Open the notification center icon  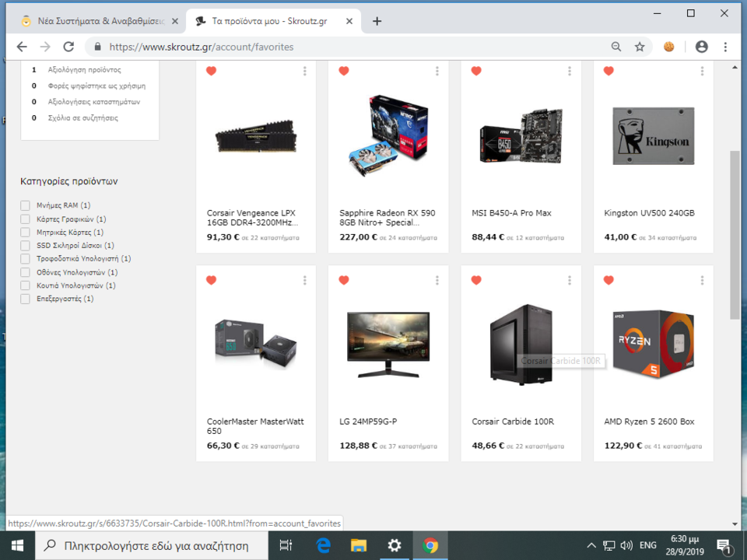(x=724, y=547)
